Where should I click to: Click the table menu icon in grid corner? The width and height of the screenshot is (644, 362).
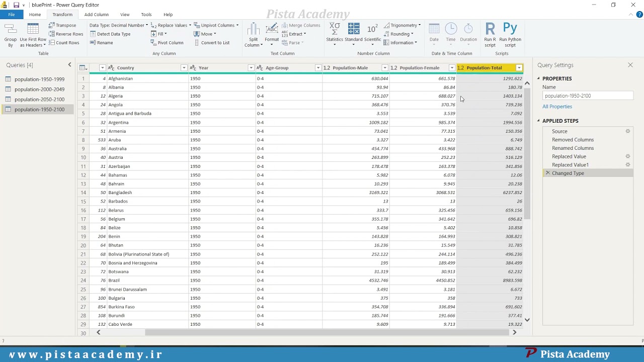point(83,68)
